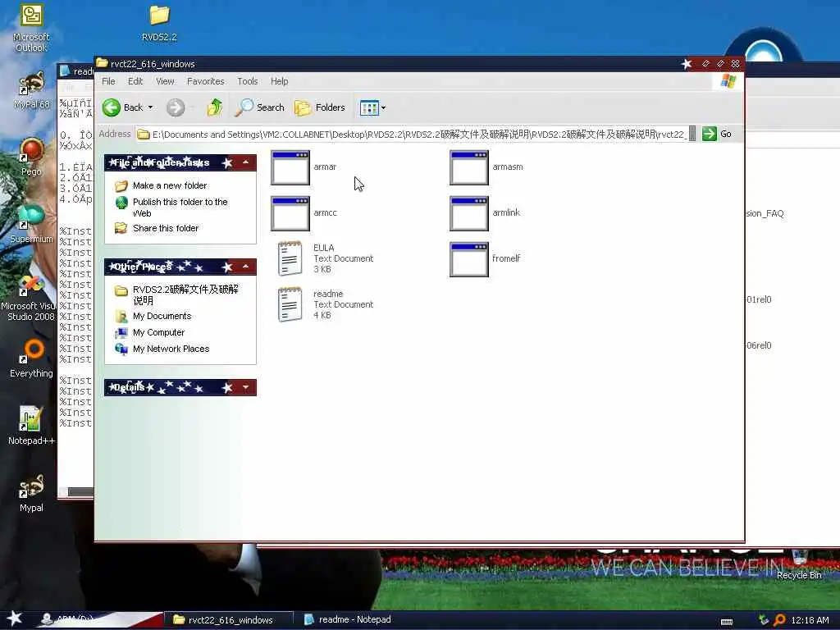The width and height of the screenshot is (840, 630).
Task: Open the armcc executable file
Action: [304, 213]
